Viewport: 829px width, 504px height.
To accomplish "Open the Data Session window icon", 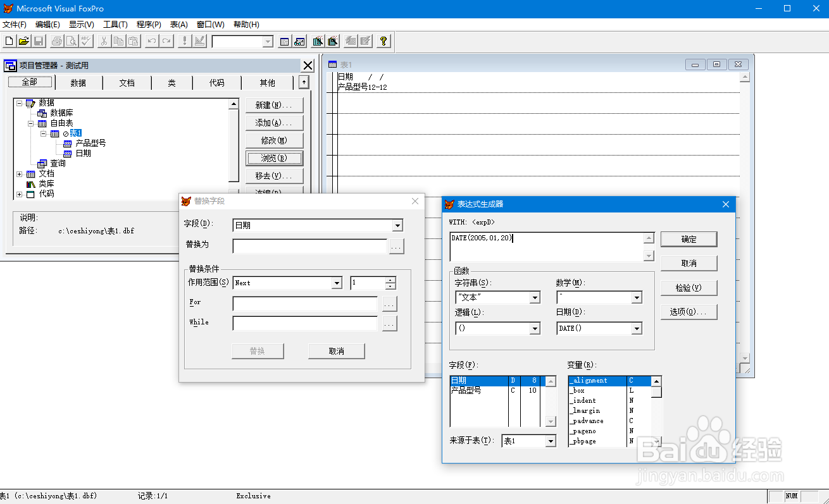I will coord(299,40).
